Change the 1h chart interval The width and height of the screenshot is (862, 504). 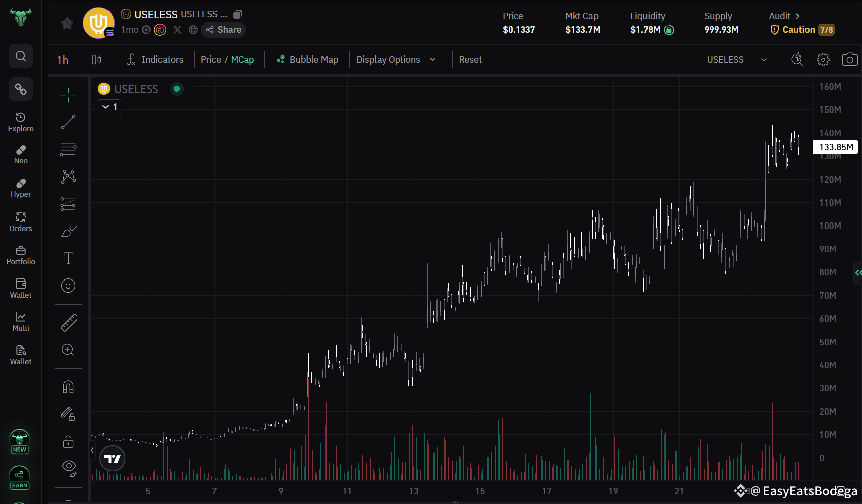pos(63,60)
